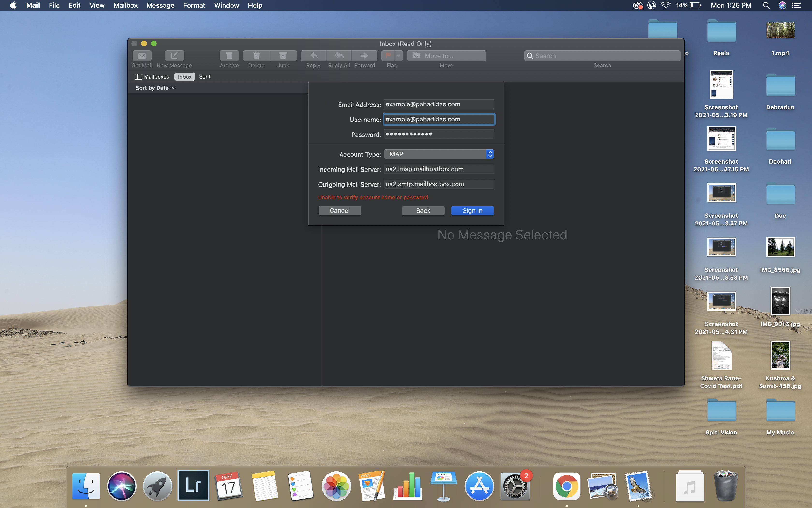This screenshot has height=508, width=812.
Task: Click the blue Sign In button
Action: (472, 211)
